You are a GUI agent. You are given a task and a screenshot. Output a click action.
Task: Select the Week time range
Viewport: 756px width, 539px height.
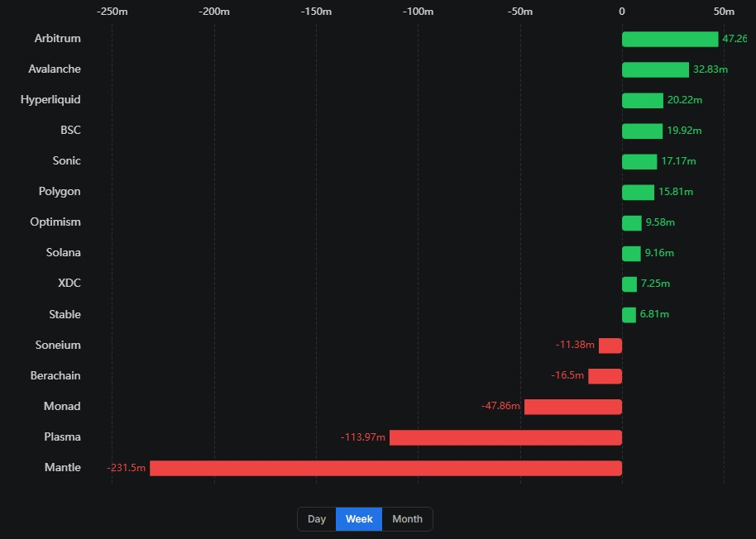359,519
